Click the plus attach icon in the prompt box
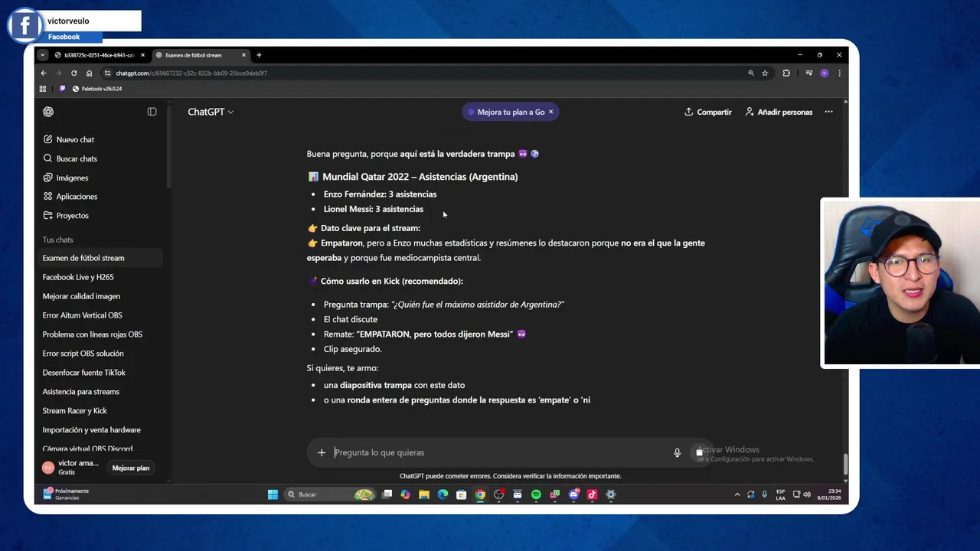This screenshot has height=551, width=980. [322, 452]
